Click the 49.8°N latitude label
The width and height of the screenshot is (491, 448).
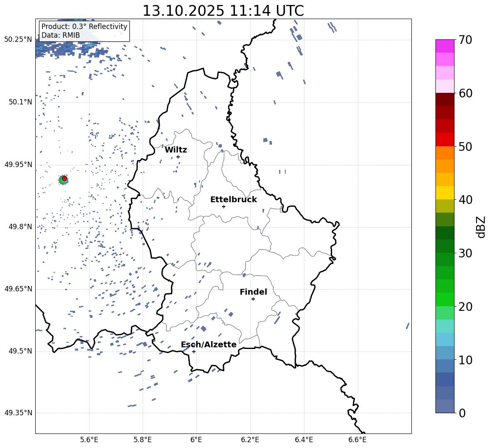(x=20, y=227)
